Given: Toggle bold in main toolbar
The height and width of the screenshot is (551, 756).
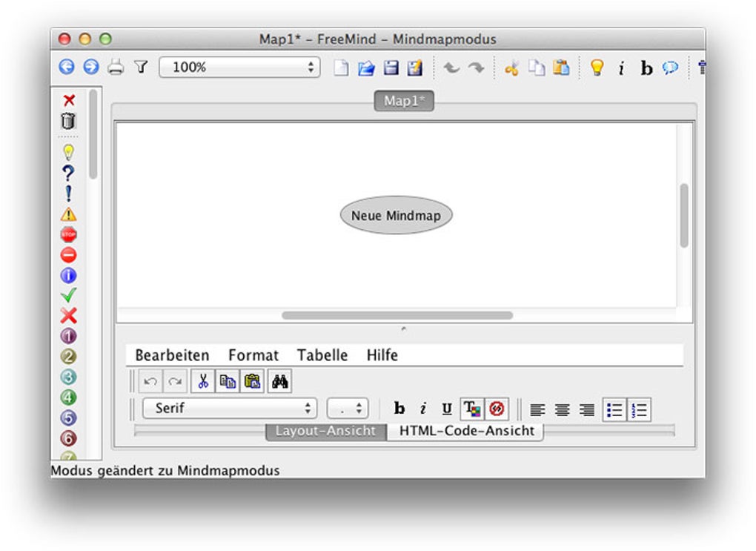Looking at the screenshot, I should coord(646,68).
